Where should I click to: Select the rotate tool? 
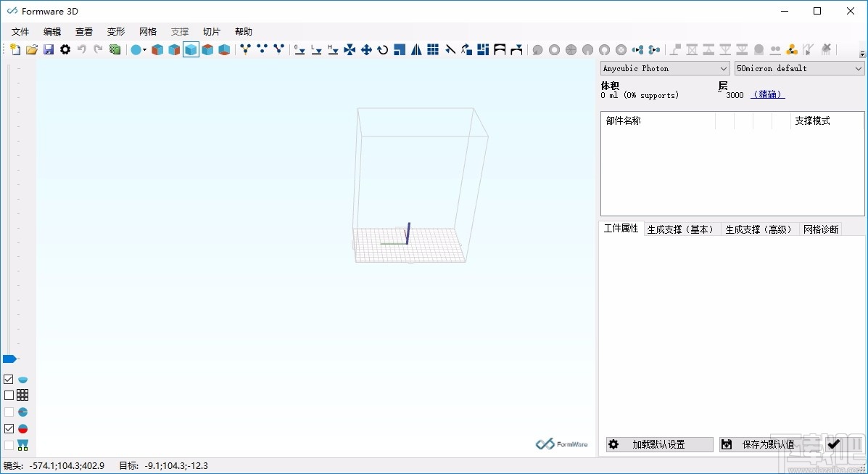[x=383, y=49]
